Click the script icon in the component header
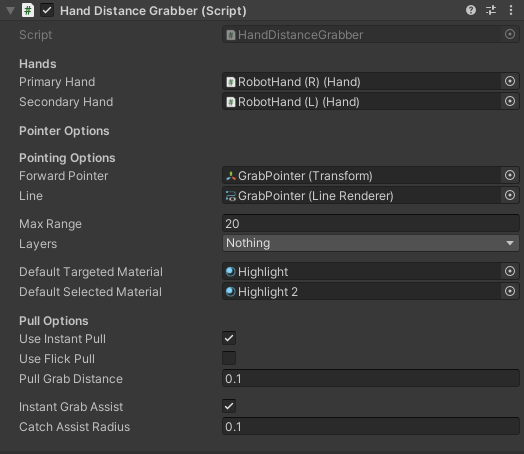This screenshot has height=454, width=524. 28,10
